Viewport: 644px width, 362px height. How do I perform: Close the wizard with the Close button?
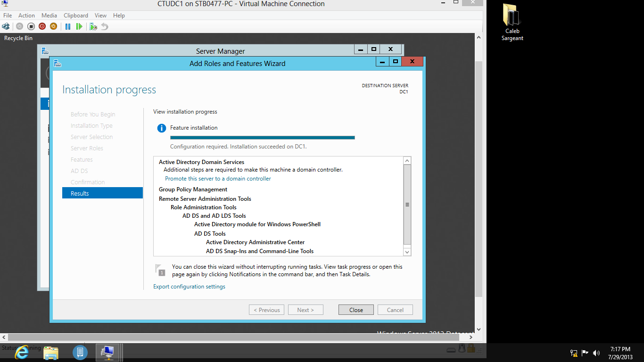[356, 310]
